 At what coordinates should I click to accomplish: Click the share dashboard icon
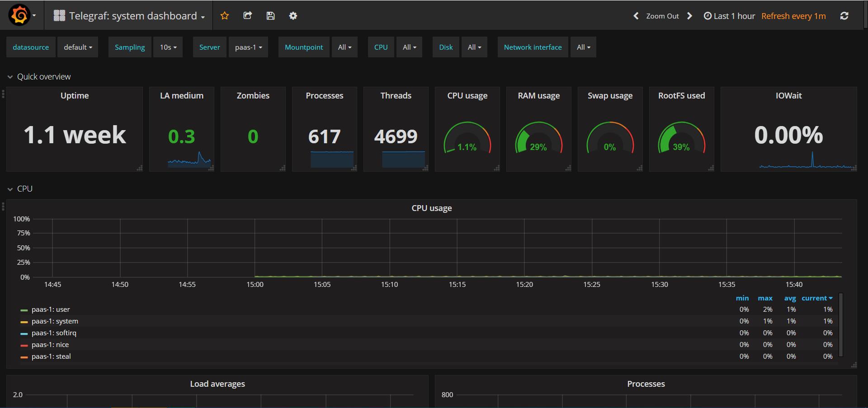pos(247,16)
